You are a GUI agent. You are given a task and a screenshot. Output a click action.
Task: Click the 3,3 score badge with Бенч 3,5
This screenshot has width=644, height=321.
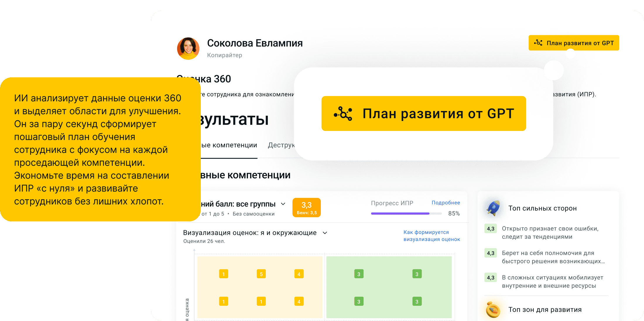tap(306, 208)
